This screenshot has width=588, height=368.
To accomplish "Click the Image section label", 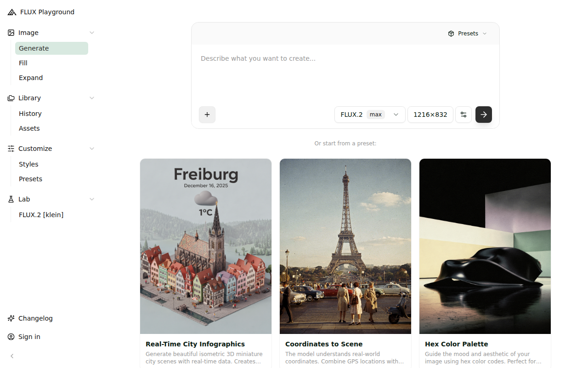I will tap(28, 33).
